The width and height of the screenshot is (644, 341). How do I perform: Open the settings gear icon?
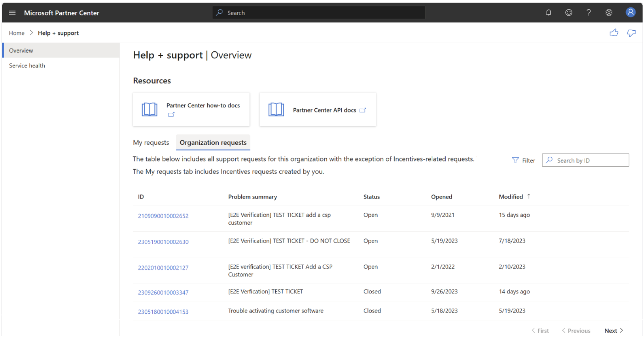609,12
